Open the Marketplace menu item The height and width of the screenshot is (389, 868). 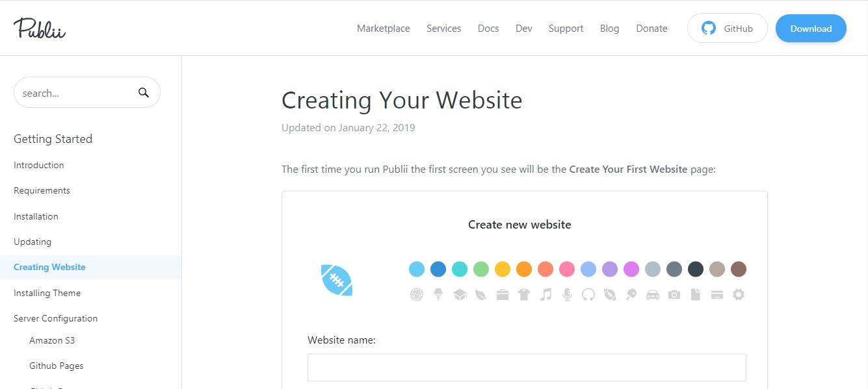pyautogui.click(x=383, y=28)
